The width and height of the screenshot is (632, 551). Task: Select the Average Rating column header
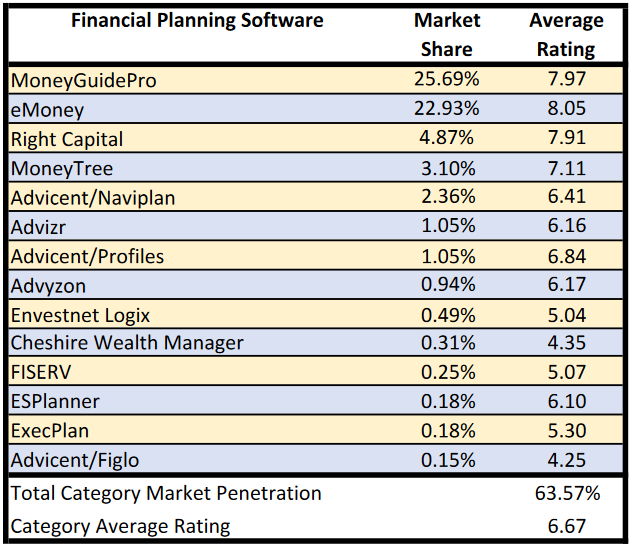tap(566, 34)
